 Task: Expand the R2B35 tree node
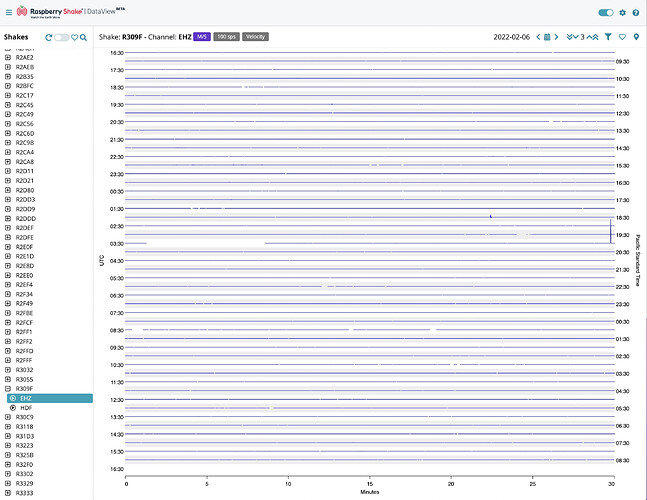tap(7, 76)
